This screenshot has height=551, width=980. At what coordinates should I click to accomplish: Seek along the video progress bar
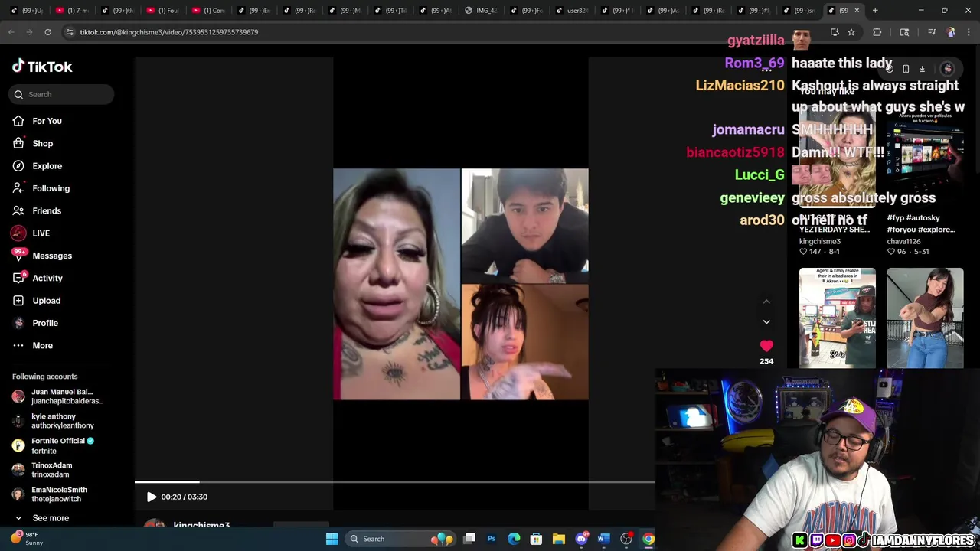point(394,482)
